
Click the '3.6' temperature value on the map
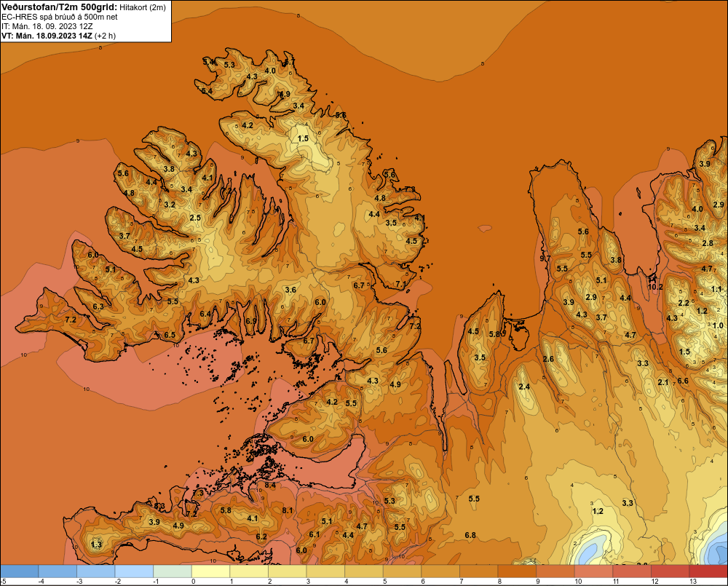[290, 290]
